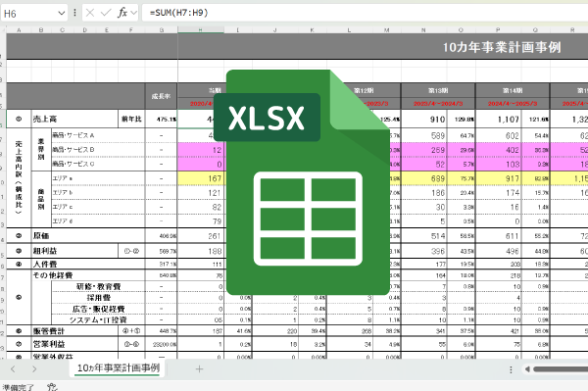Select column H header
This screenshot has width=588, height=391.
tap(201, 30)
